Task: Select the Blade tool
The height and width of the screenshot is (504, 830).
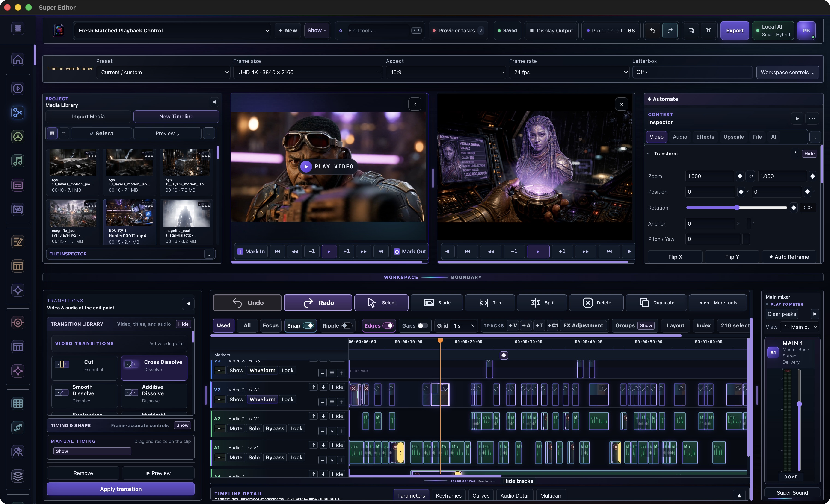Action: point(437,302)
